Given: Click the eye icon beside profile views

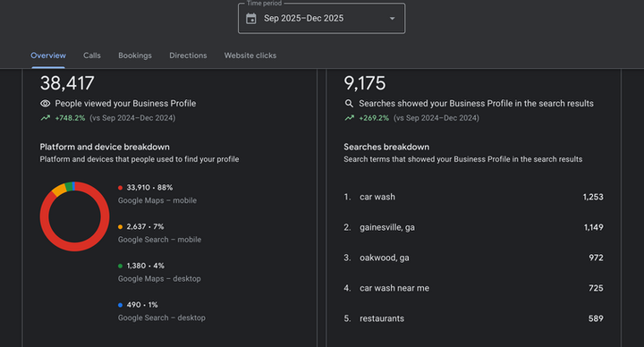Looking at the screenshot, I should pos(46,104).
